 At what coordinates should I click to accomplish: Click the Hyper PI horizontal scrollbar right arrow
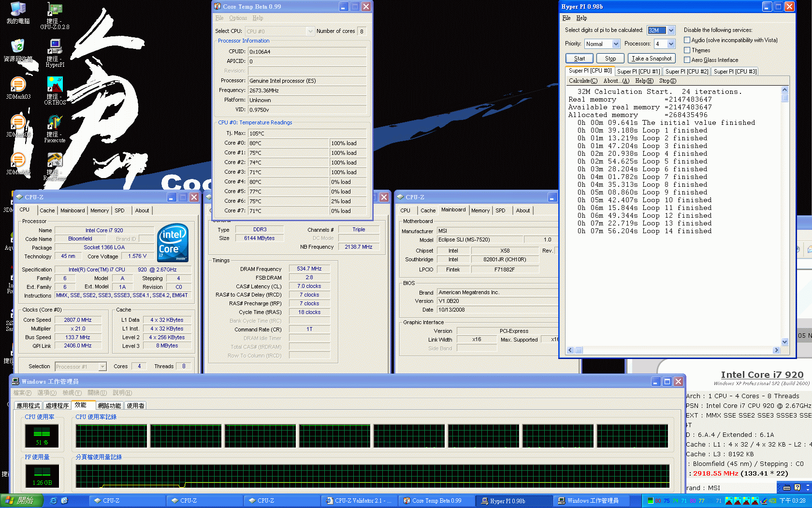(777, 350)
